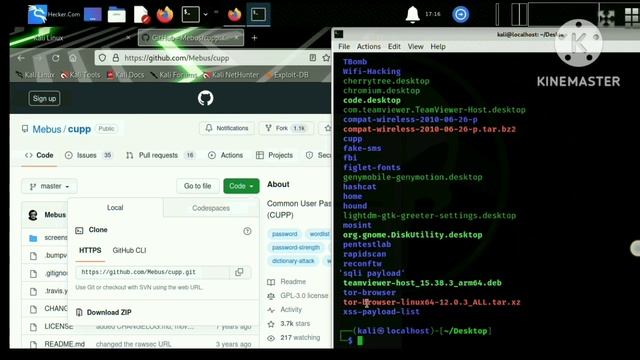This screenshot has width=640, height=360.
Task: Launch Firefox from the panel launcher
Action: pos(165,15)
